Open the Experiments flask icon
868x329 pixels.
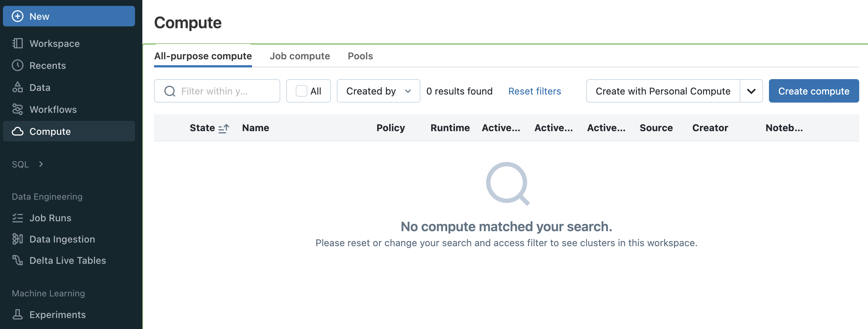(18, 314)
